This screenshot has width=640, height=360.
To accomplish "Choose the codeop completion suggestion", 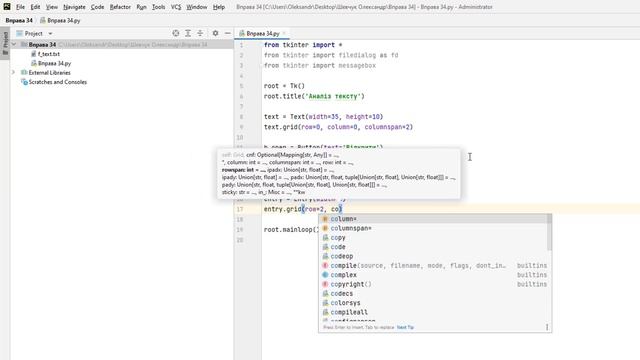I will [433, 256].
